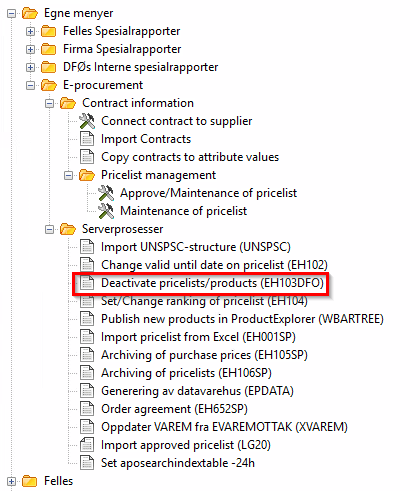Image resolution: width=420 pixels, height=491 pixels.
Task: Open Order agreement (EH652SP)
Action: coord(174,409)
